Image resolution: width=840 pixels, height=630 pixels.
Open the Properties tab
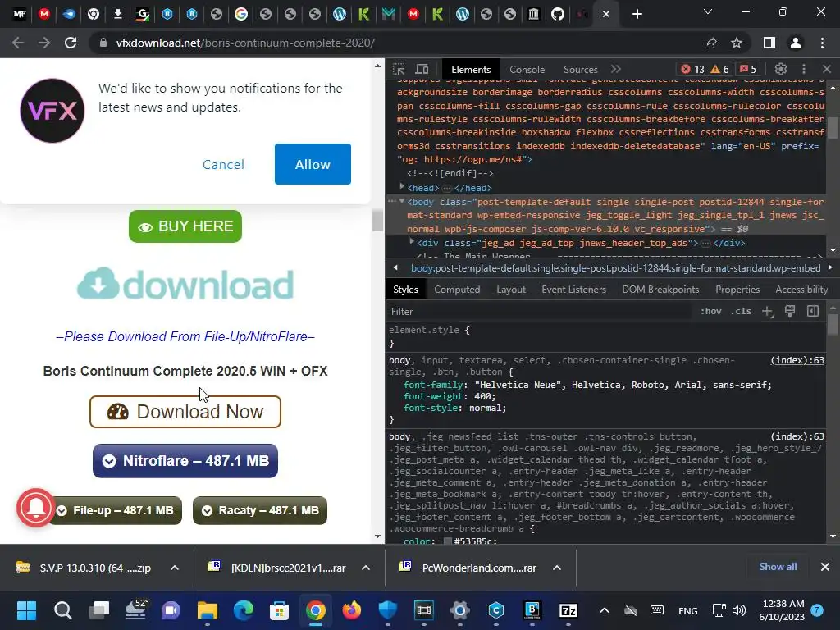[x=737, y=290]
